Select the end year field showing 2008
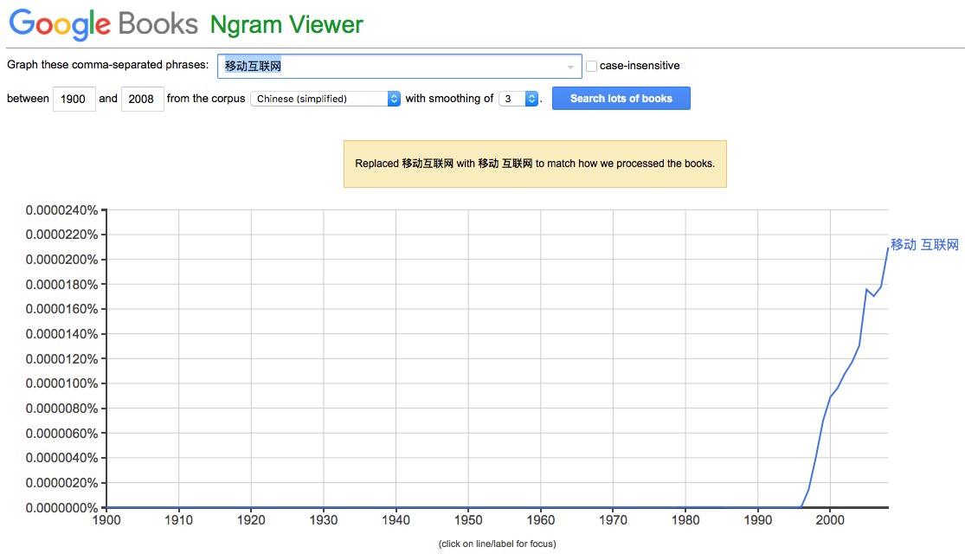965x560 pixels. tap(142, 99)
